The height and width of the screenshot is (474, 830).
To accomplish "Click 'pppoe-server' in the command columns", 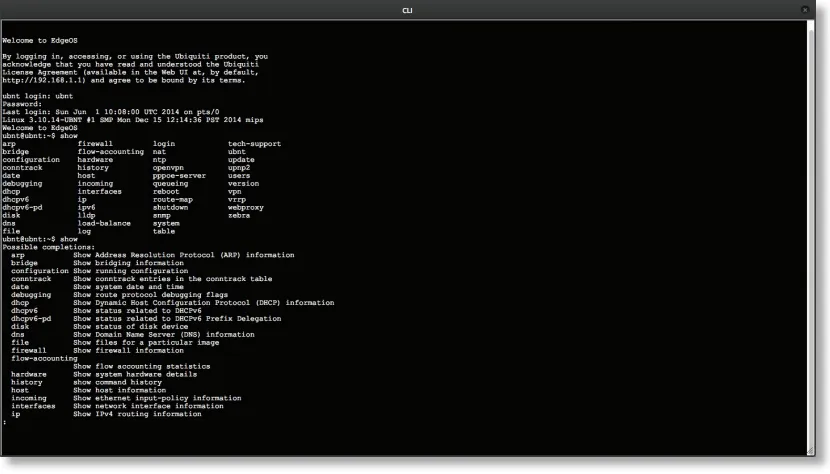I will click(x=179, y=175).
